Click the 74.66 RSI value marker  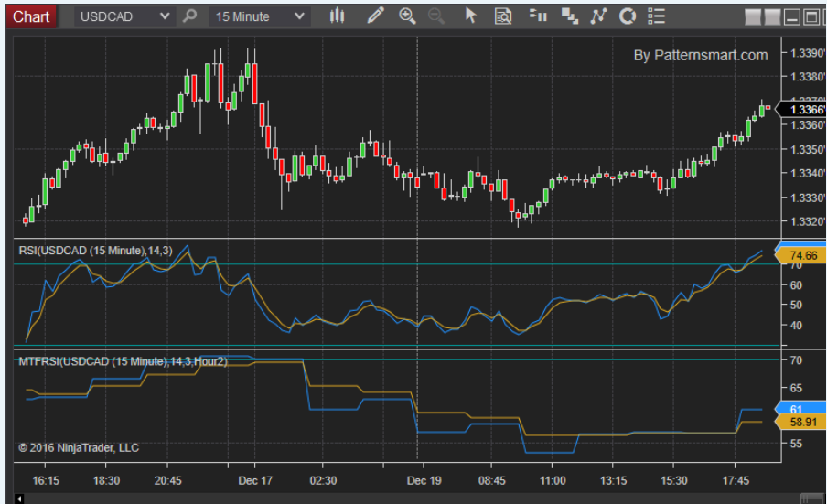click(801, 256)
